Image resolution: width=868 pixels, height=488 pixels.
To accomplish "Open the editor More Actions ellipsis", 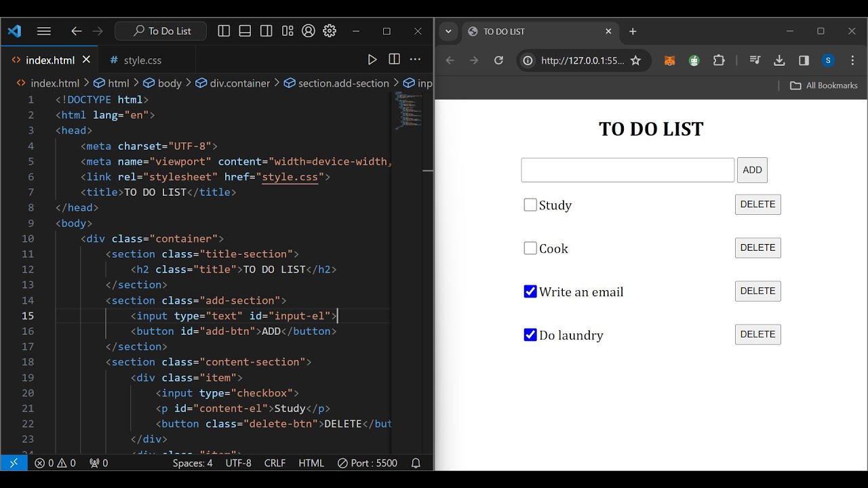I will (415, 60).
